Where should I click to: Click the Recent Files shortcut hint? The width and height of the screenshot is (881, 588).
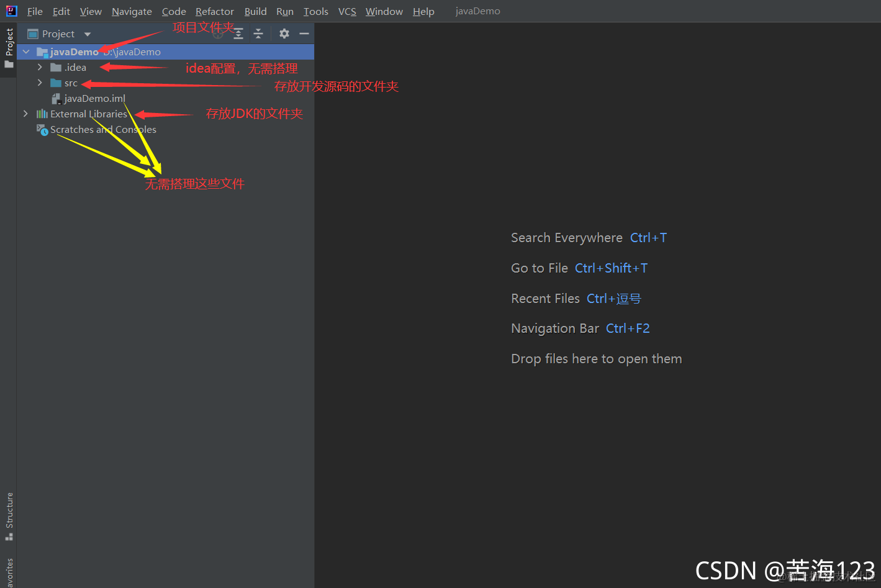click(x=576, y=299)
